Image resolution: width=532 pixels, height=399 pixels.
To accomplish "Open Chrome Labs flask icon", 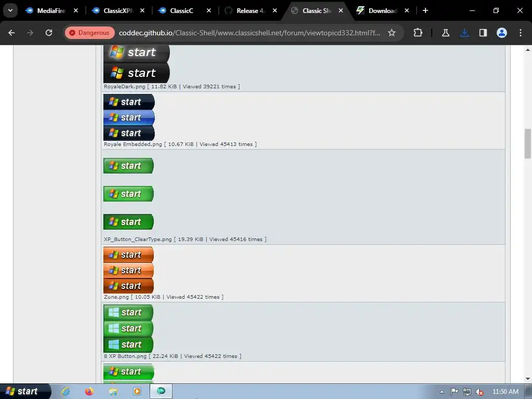I will [445, 33].
